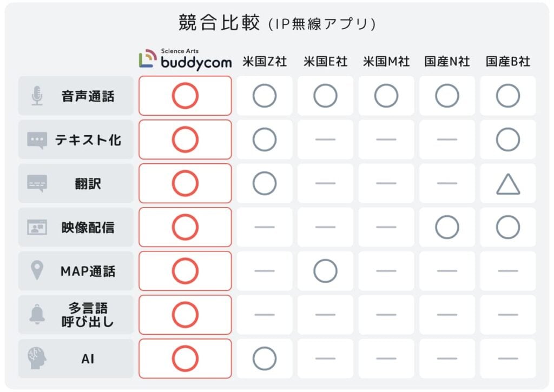Viewport: 554px width, 392px height.
Task: Select the subtitle bubble icon next to 翻訳
Action: [x=37, y=184]
